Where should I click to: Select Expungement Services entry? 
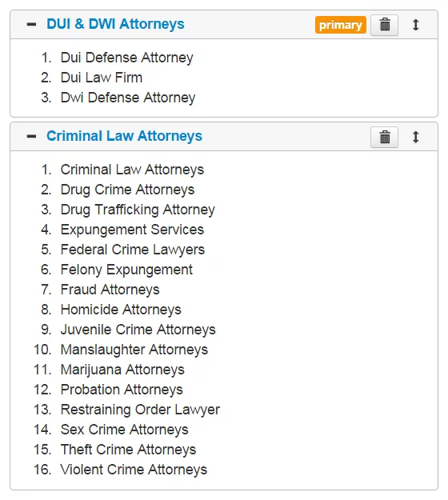point(132,230)
